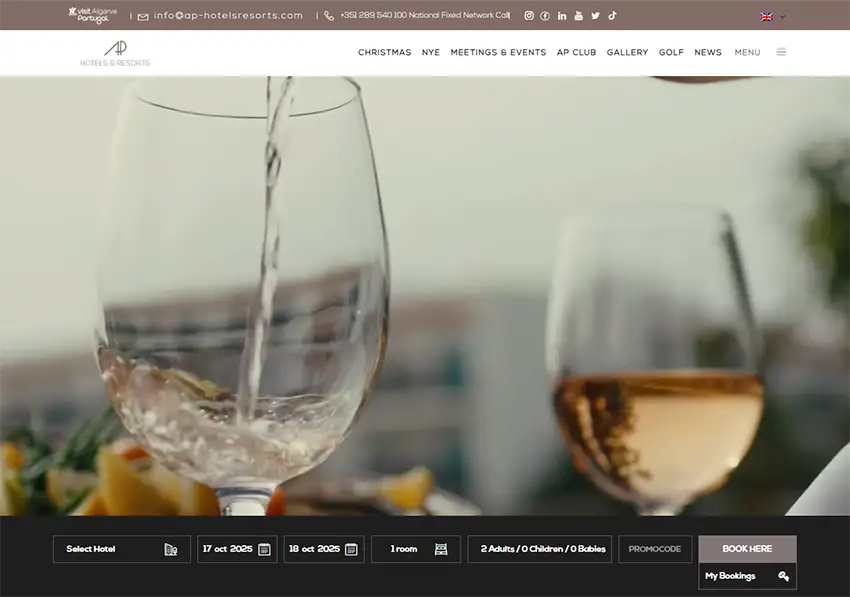Click the Facebook icon in the header
This screenshot has width=850, height=597.
pyautogui.click(x=545, y=16)
